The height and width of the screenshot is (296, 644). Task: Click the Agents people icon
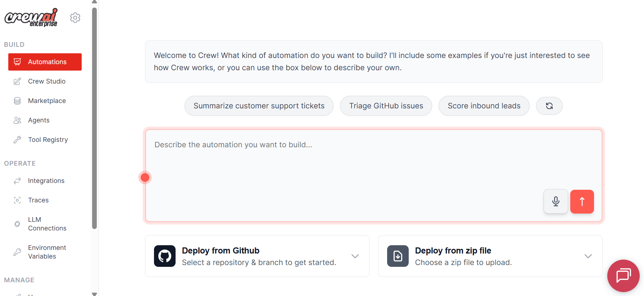tap(17, 120)
